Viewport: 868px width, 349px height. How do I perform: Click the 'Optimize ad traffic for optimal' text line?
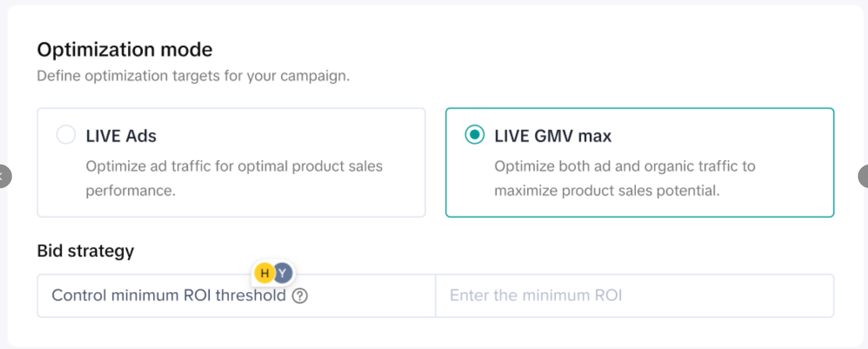(234, 166)
